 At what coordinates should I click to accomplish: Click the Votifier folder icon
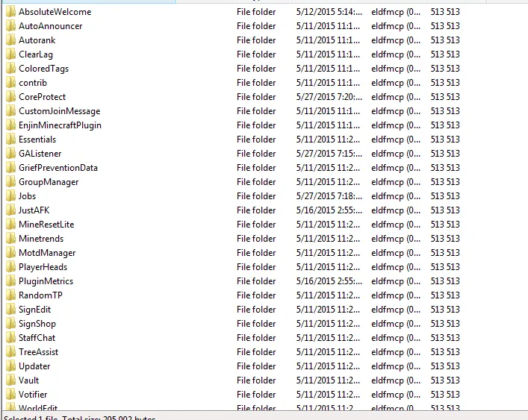click(x=10, y=394)
